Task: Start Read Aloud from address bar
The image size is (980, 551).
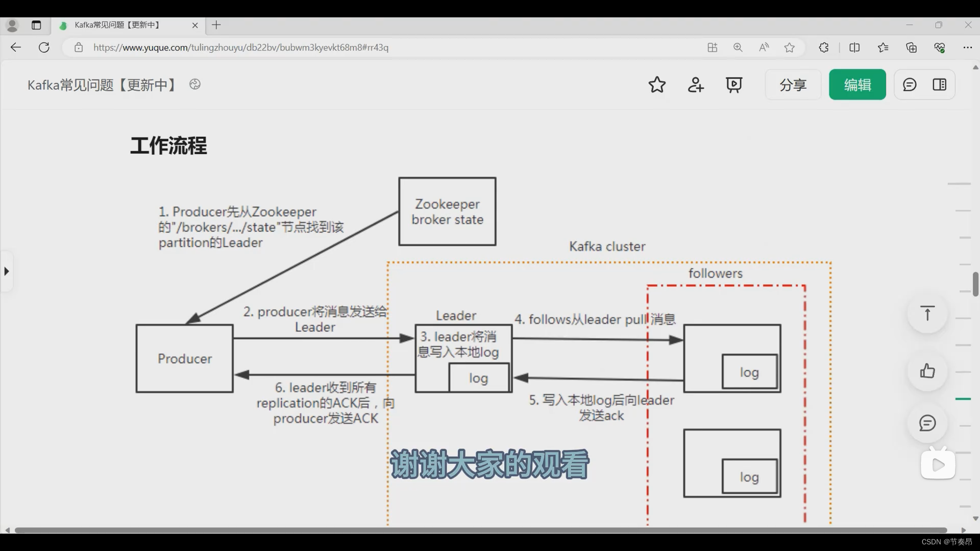Action: click(x=764, y=47)
